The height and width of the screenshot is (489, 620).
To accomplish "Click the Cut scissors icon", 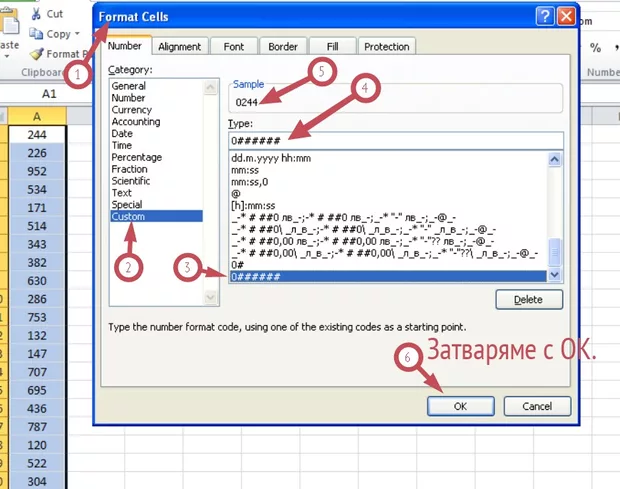I will (36, 14).
